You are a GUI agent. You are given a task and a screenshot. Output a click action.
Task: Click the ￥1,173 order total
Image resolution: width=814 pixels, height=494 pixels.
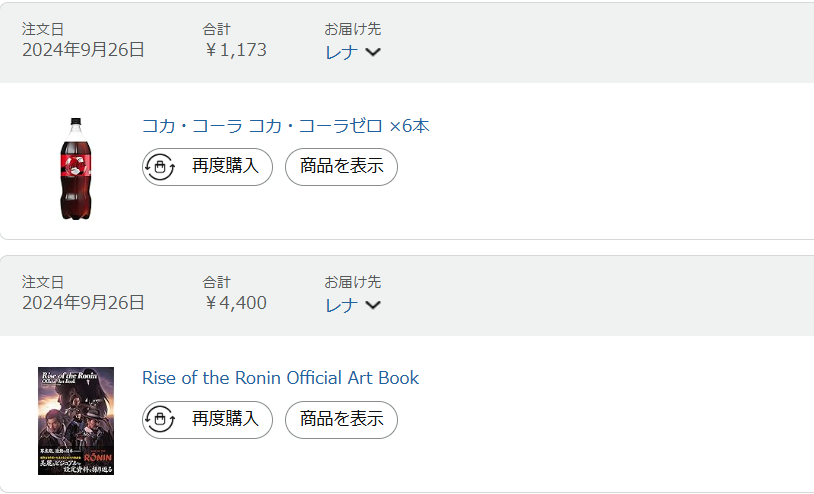coord(235,50)
